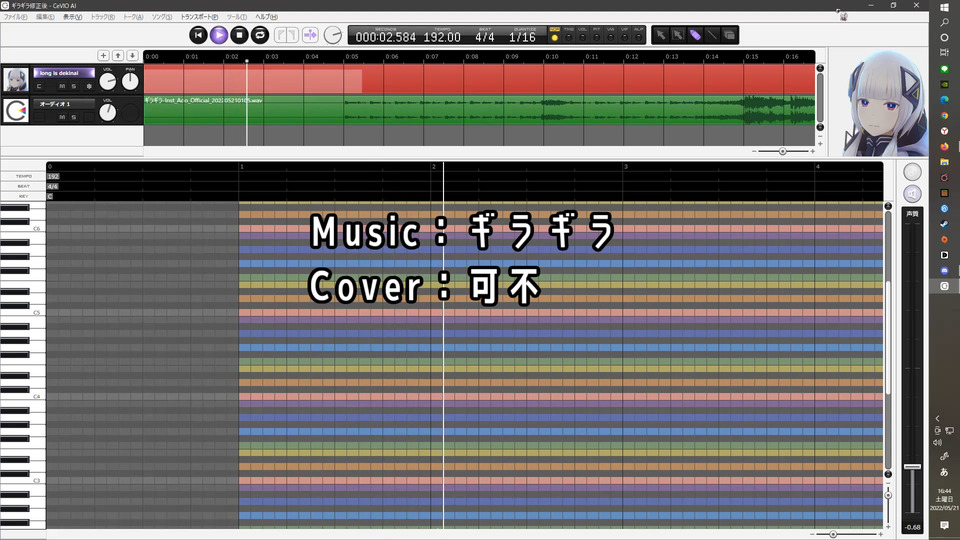Screen dimensions: 960x540
Task: Click the add track plus button
Action: pos(103,55)
